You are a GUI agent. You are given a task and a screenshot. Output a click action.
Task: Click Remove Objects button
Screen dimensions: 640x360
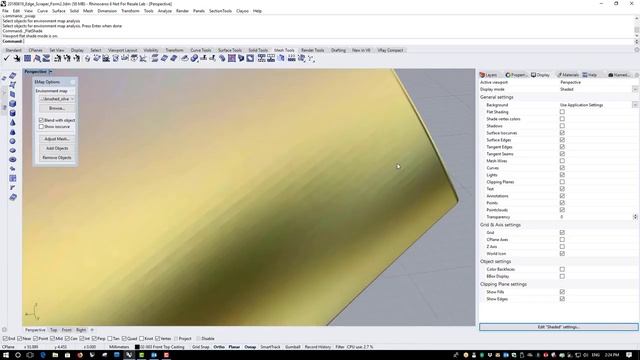coord(57,158)
